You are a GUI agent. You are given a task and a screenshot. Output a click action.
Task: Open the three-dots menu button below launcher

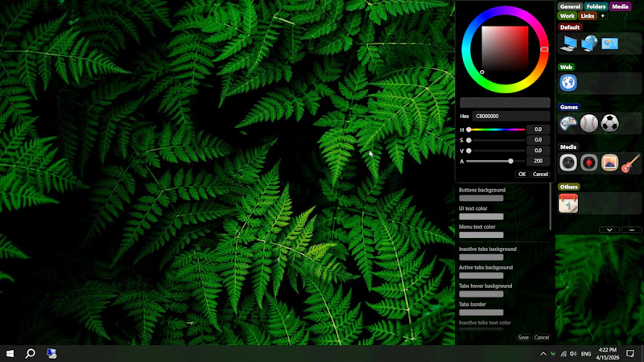[x=632, y=230]
